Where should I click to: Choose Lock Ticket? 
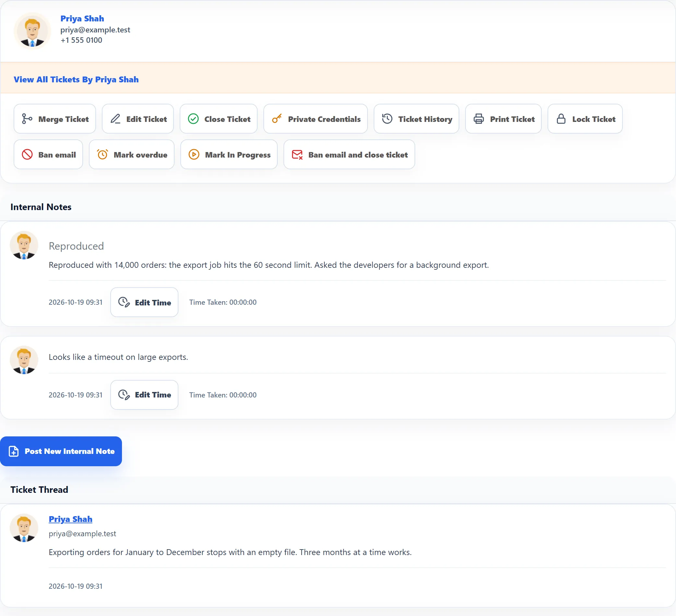[585, 119]
